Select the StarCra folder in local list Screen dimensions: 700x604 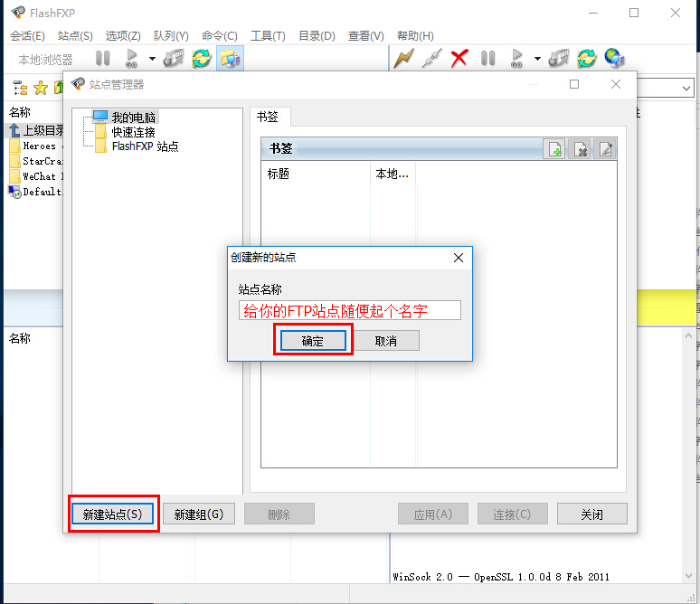[x=35, y=161]
